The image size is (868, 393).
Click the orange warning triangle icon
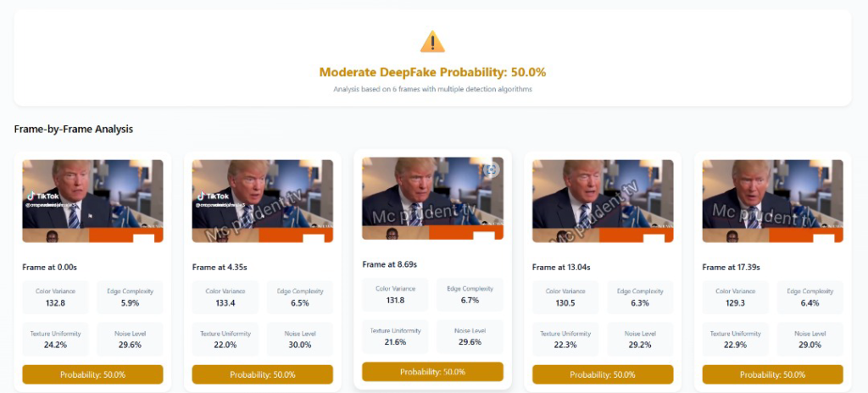(432, 42)
